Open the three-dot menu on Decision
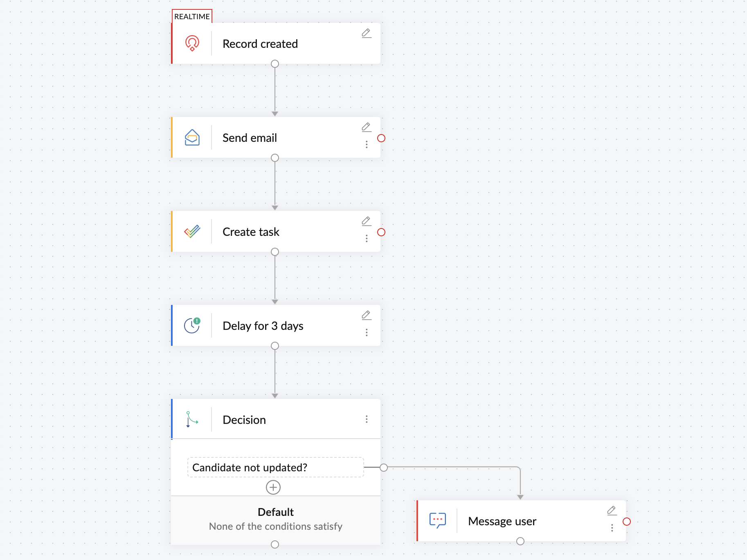747x560 pixels. coord(367,419)
